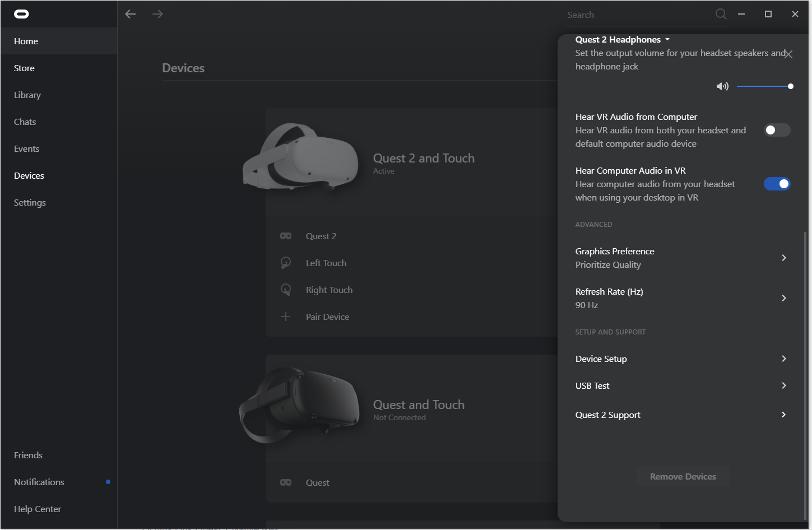The height and width of the screenshot is (530, 812).
Task: Enable Hear VR Audio from Computer
Action: (x=777, y=130)
